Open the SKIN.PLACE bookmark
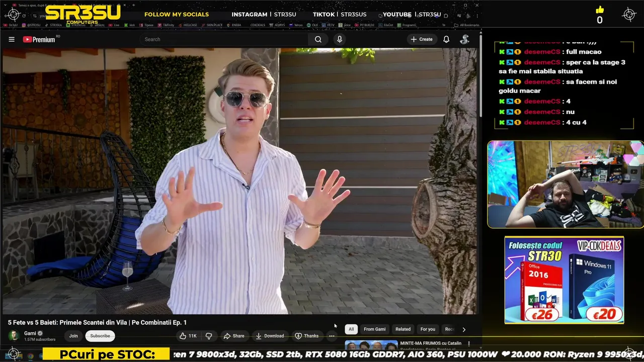This screenshot has height=362, width=644. pyautogui.click(x=212, y=25)
